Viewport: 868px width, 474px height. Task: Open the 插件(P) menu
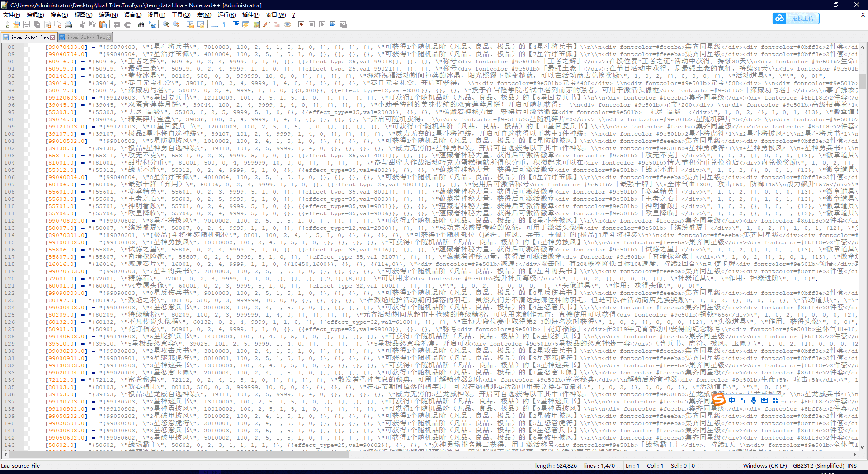pos(251,15)
